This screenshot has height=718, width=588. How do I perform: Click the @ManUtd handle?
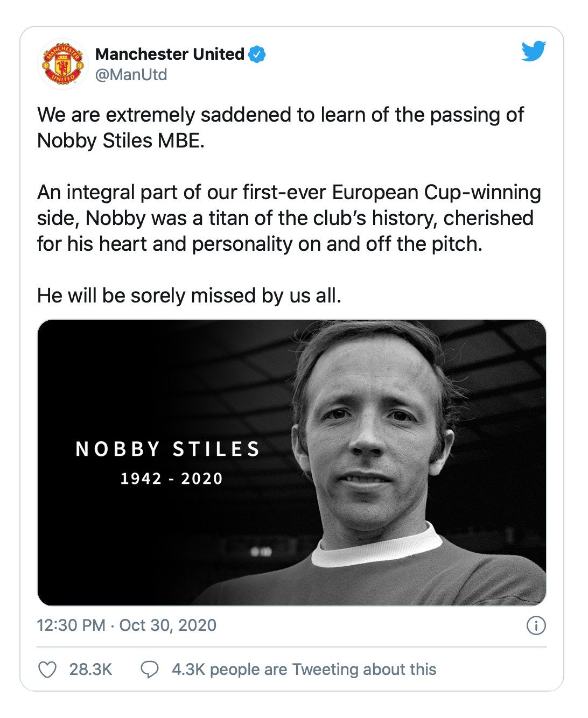pos(131,74)
